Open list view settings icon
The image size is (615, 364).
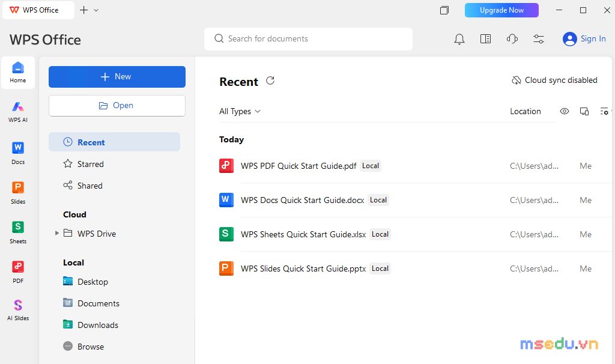coord(604,111)
